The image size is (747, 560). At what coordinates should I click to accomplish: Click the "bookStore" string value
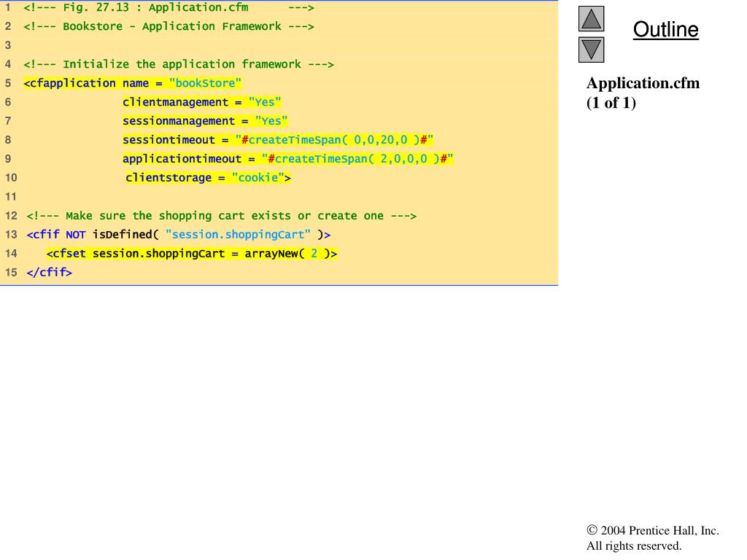tap(205, 83)
